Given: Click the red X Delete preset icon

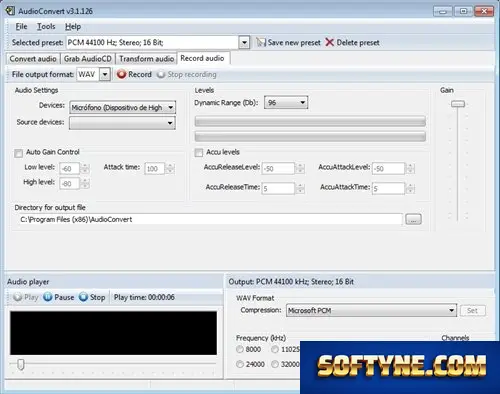Looking at the screenshot, I should tap(330, 42).
